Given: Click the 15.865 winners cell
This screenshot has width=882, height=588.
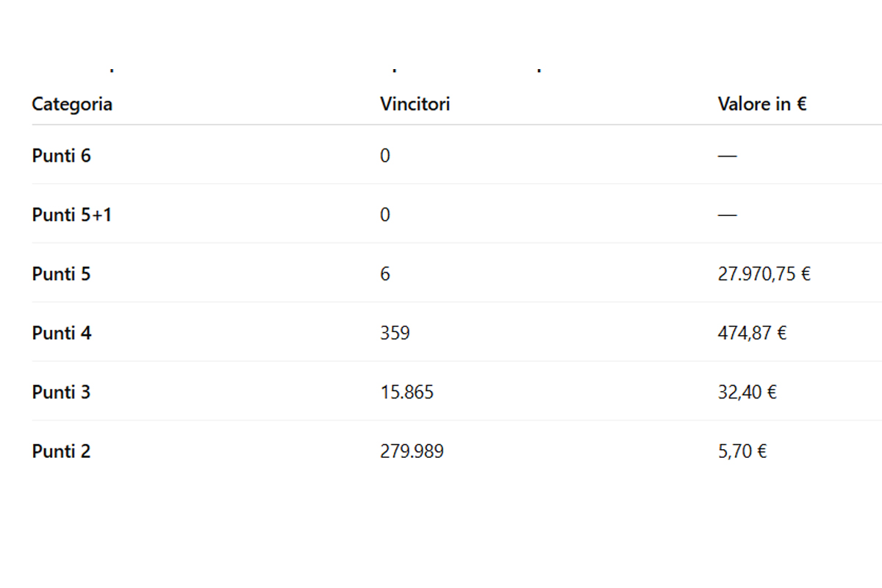Looking at the screenshot, I should coord(406,392).
